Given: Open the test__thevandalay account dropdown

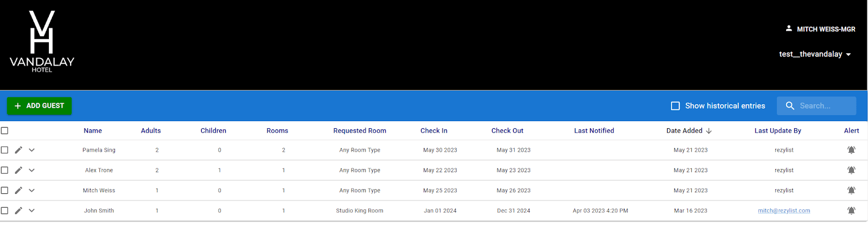Looking at the screenshot, I should [815, 54].
